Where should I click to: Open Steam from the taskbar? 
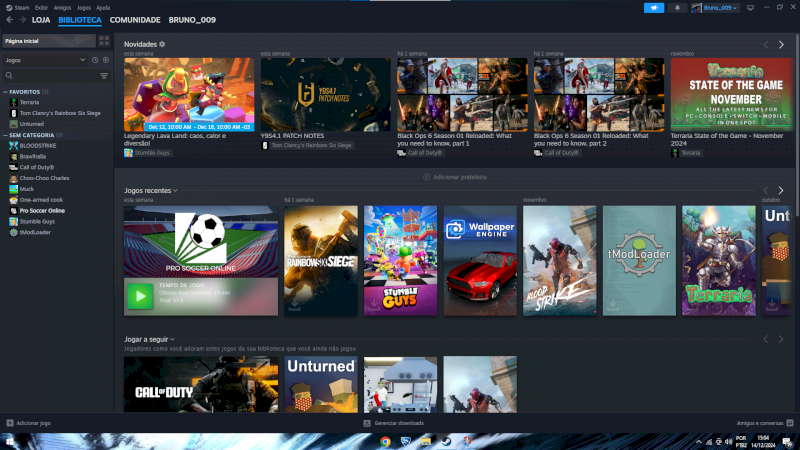[x=446, y=441]
